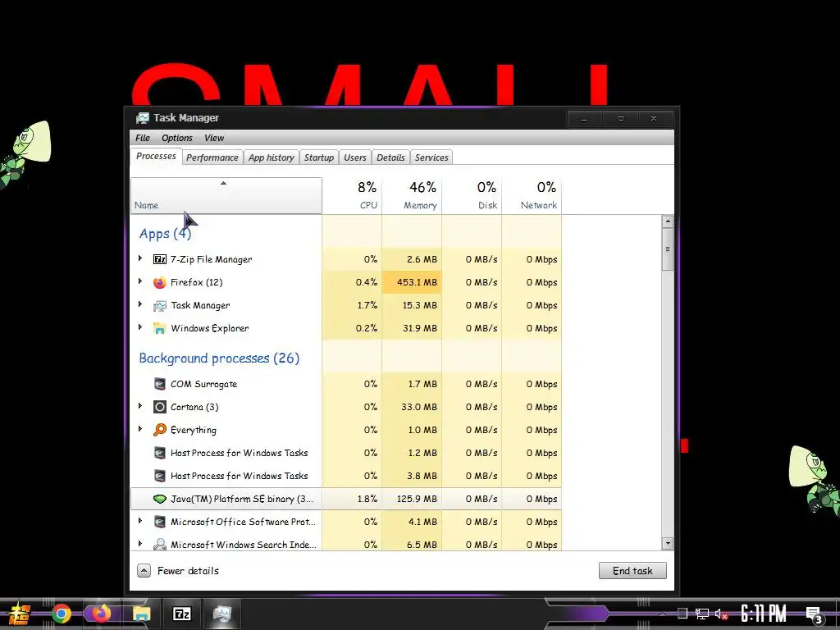This screenshot has width=840, height=630.
Task: Switch to the Performance tab
Action: 212,157
